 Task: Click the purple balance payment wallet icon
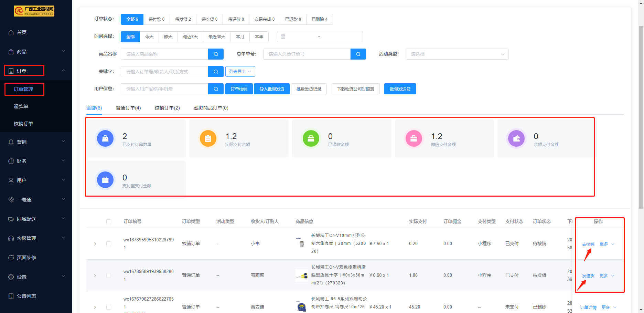point(516,139)
